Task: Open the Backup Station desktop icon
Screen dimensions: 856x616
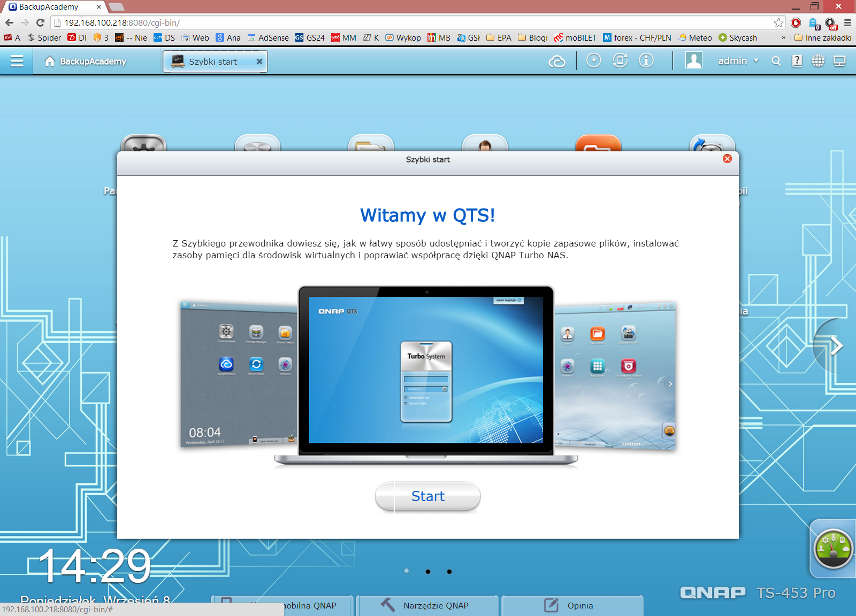Action: click(x=712, y=143)
